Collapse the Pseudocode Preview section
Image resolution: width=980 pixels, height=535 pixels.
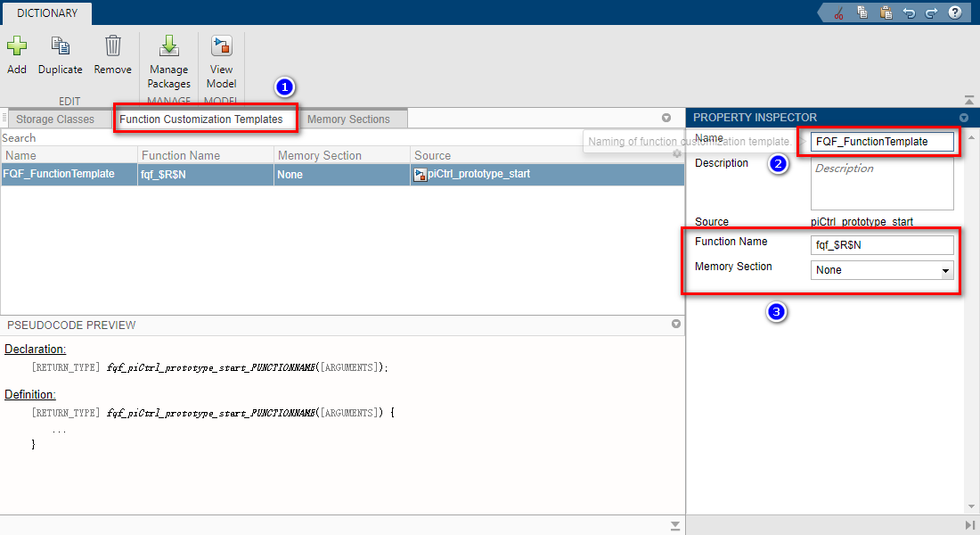pyautogui.click(x=674, y=325)
